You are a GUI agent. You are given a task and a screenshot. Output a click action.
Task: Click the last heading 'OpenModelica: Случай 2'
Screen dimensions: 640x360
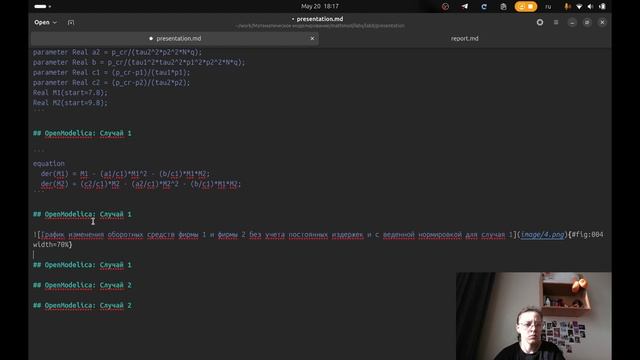click(82, 305)
